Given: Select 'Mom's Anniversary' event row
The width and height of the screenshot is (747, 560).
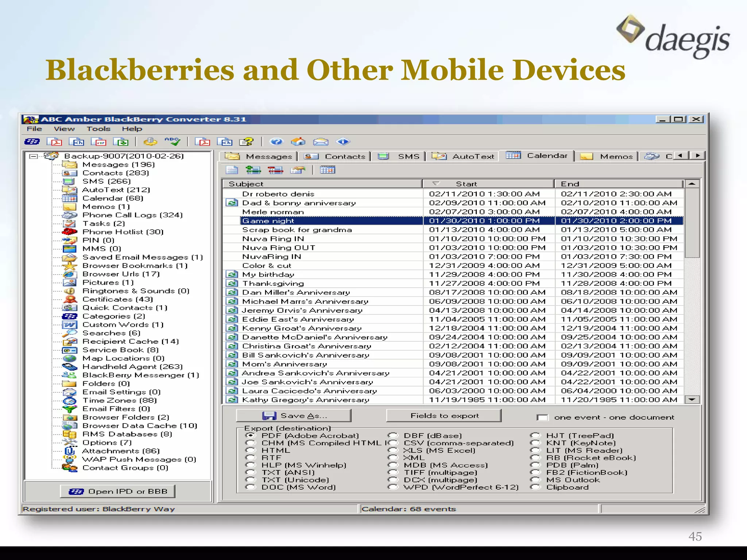Looking at the screenshot, I should [453, 364].
